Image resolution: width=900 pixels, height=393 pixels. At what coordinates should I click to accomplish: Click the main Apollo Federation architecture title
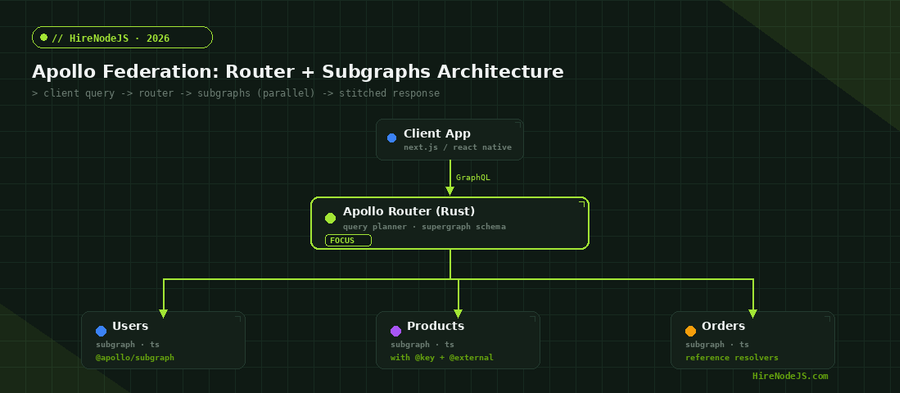(297, 72)
